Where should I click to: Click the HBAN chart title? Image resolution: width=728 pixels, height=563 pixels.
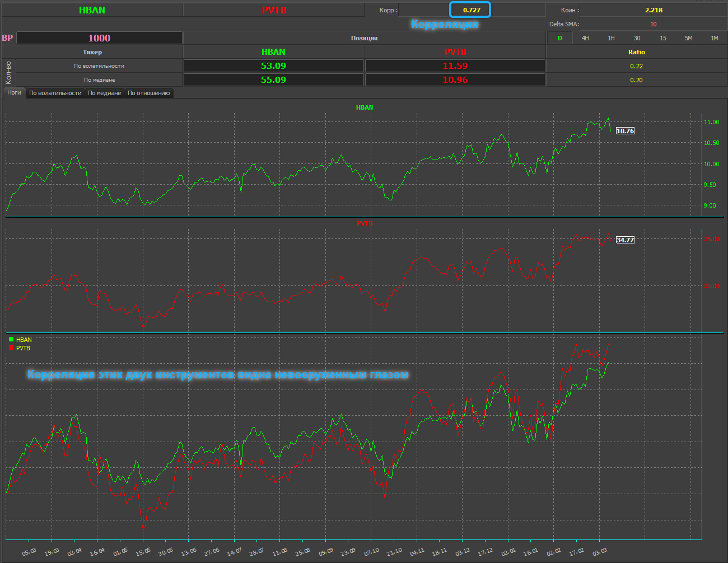365,107
